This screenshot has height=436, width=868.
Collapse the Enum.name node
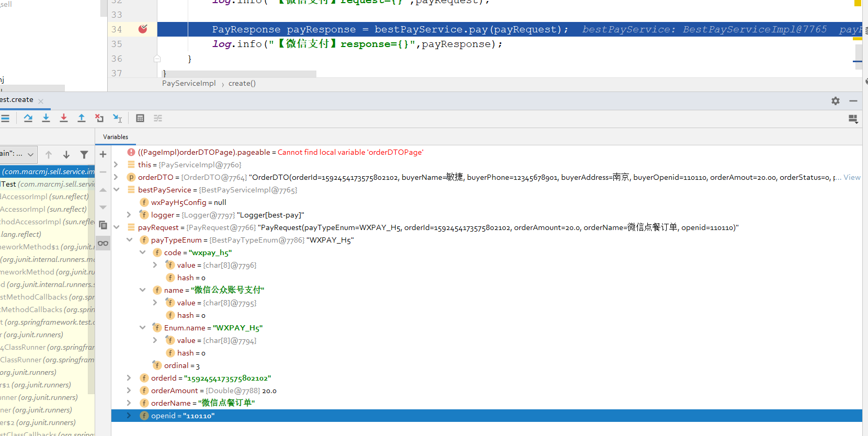click(x=142, y=328)
